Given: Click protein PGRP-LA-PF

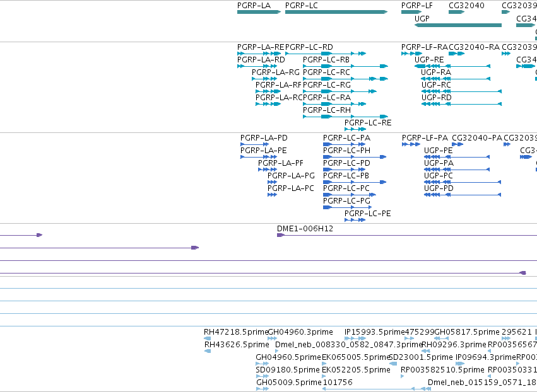Looking at the screenshot, I should pos(268,170).
